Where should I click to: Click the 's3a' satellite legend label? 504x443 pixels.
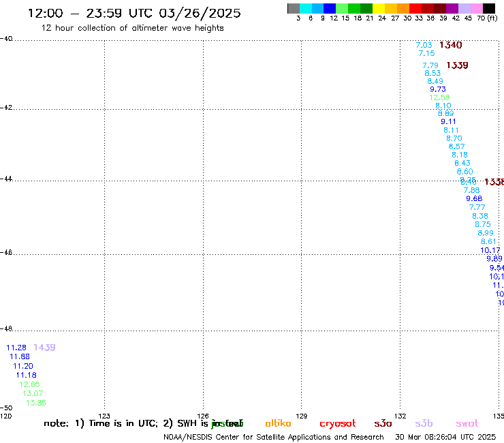coord(383,424)
